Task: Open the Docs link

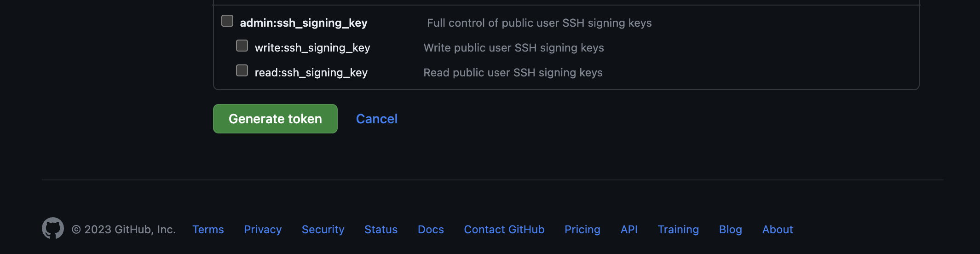Action: [x=431, y=229]
